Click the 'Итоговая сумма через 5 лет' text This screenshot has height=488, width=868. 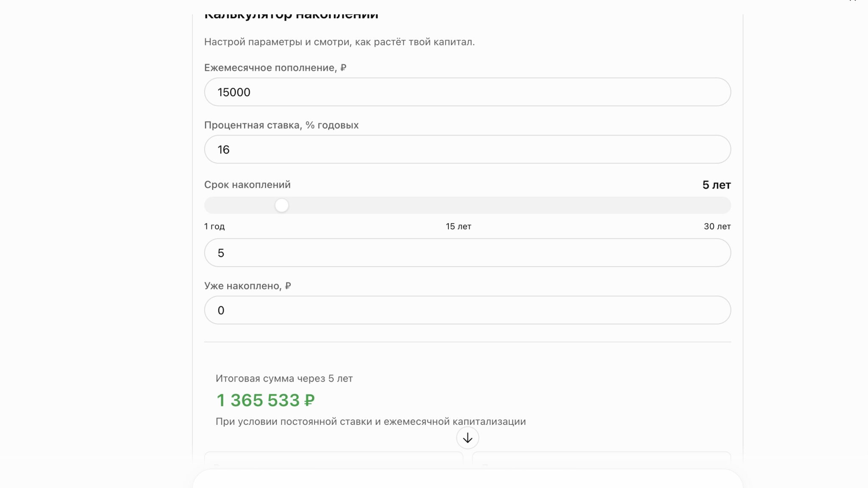(284, 379)
